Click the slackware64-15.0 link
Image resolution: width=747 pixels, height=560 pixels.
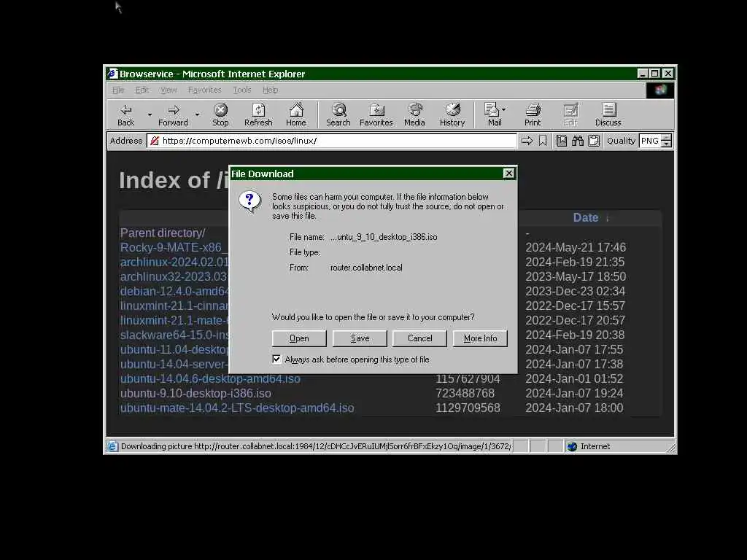coord(174,335)
